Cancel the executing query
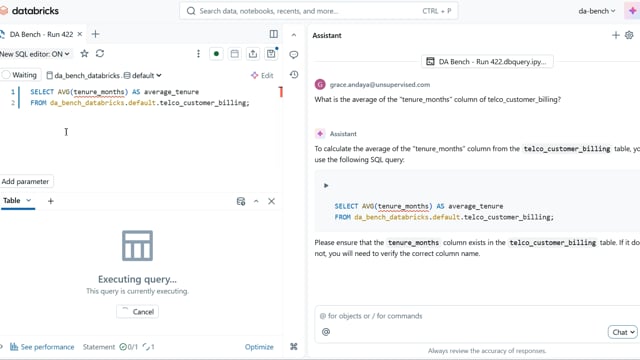Viewport: 640px width, 360px height. 138,312
